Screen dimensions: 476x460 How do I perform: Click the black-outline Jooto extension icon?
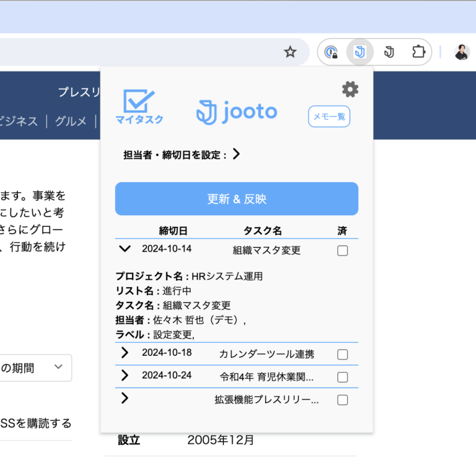389,52
